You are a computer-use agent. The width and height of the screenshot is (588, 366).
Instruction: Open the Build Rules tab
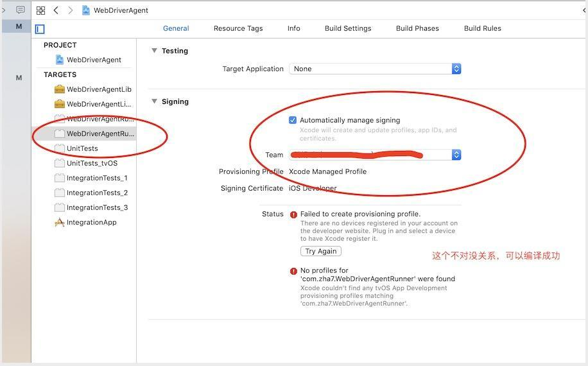pos(483,28)
